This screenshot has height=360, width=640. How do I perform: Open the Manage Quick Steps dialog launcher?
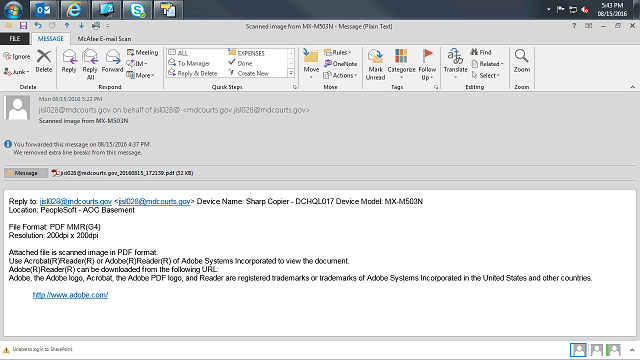tap(295, 87)
